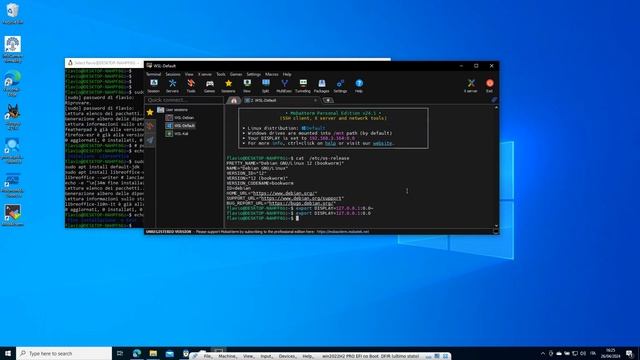Open the WSL-Kali session
This screenshot has width=640, height=360.
click(x=177, y=133)
